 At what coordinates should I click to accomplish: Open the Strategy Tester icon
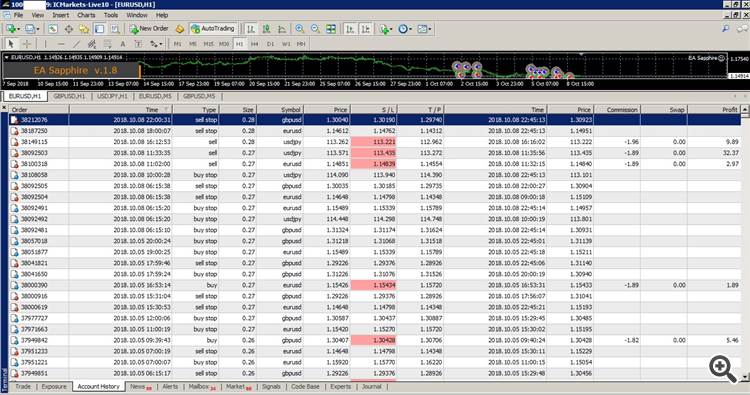tap(115, 29)
